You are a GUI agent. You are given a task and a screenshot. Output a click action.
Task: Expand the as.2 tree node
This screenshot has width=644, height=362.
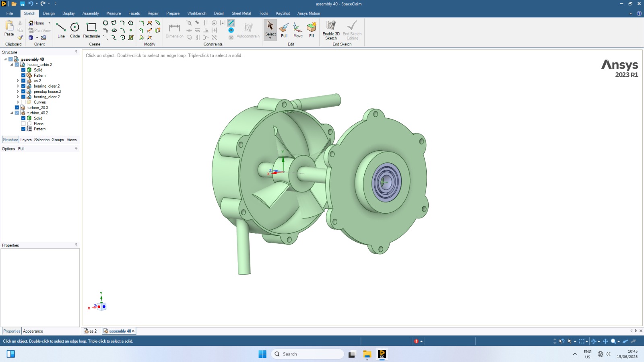[x=18, y=81]
